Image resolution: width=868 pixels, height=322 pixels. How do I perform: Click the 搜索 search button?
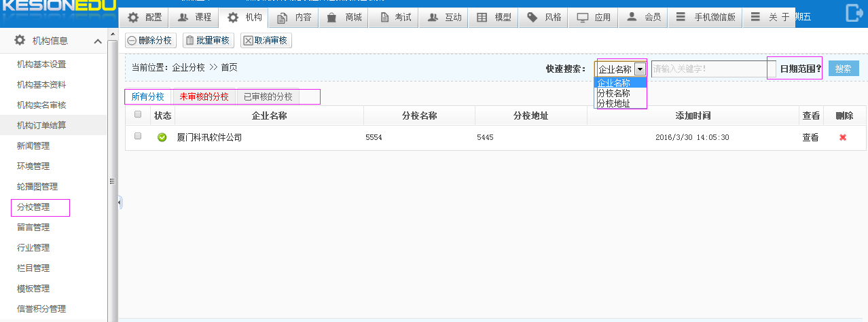(x=843, y=69)
